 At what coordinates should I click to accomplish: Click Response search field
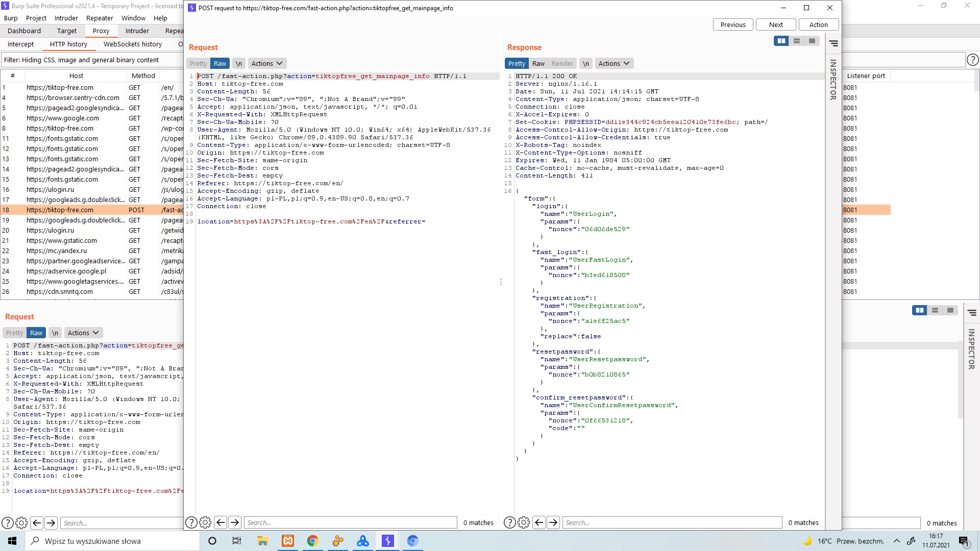click(x=672, y=522)
